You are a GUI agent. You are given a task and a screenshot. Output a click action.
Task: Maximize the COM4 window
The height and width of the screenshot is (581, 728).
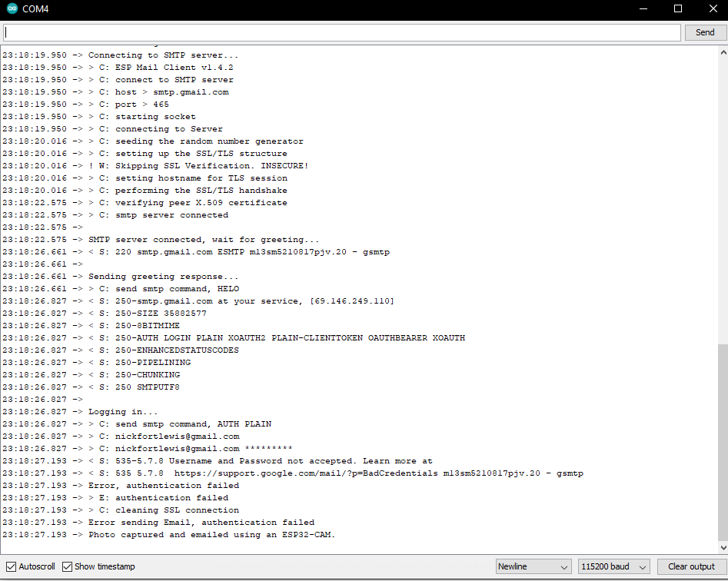[x=678, y=8]
